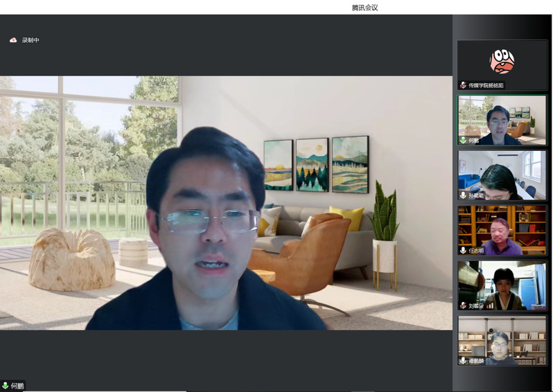Click the microphone icon beside 任志明
The image size is (553, 392).
(x=463, y=251)
